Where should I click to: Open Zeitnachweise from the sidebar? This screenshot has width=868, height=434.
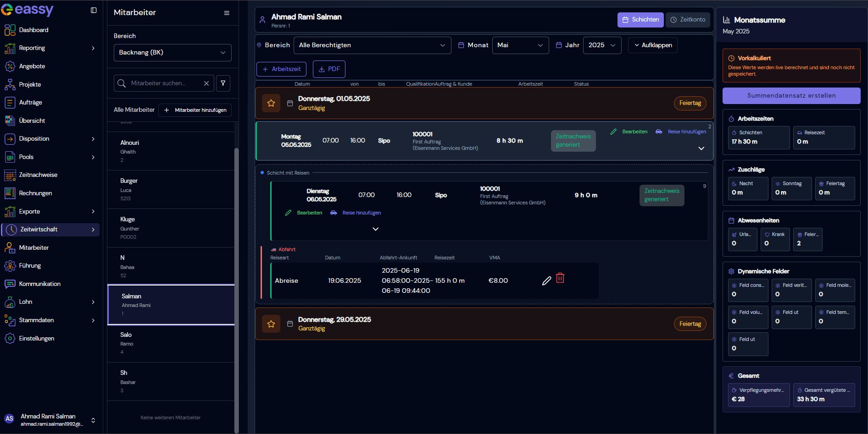38,175
